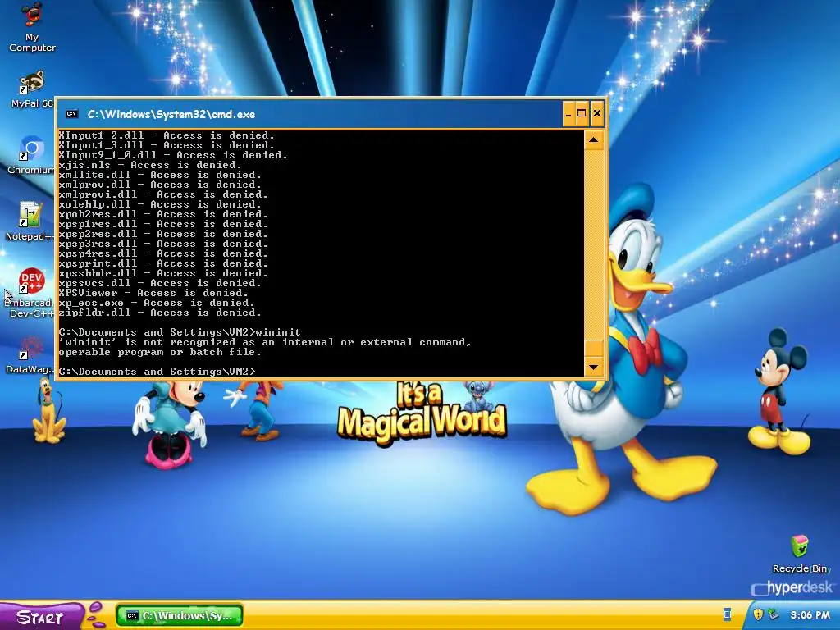Click the xpob2res.dll access denied line
Image resolution: width=840 pixels, height=630 pixels.
pyautogui.click(x=163, y=214)
